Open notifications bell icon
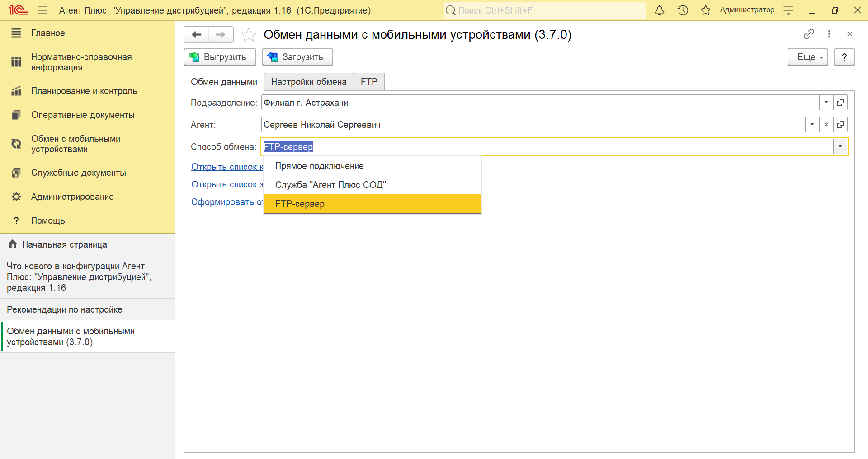Viewport: 868px width, 459px height. [x=660, y=10]
